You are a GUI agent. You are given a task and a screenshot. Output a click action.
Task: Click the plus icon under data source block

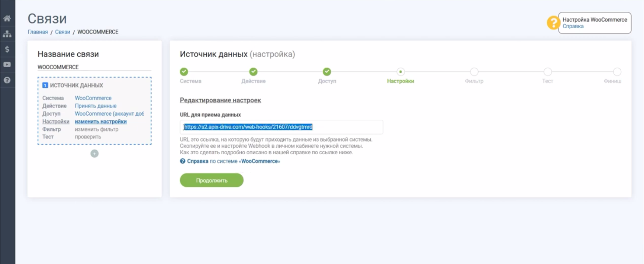[94, 154]
